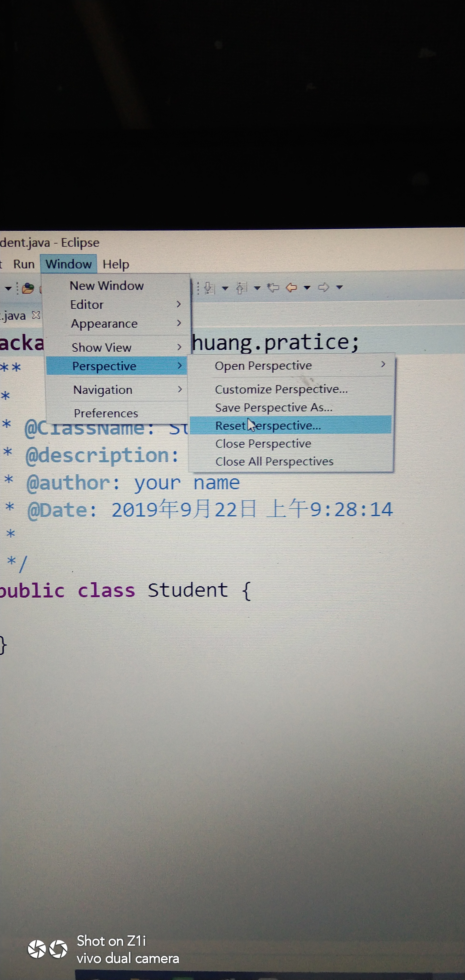Click the Previous Annotation toolbar icon

[x=242, y=288]
